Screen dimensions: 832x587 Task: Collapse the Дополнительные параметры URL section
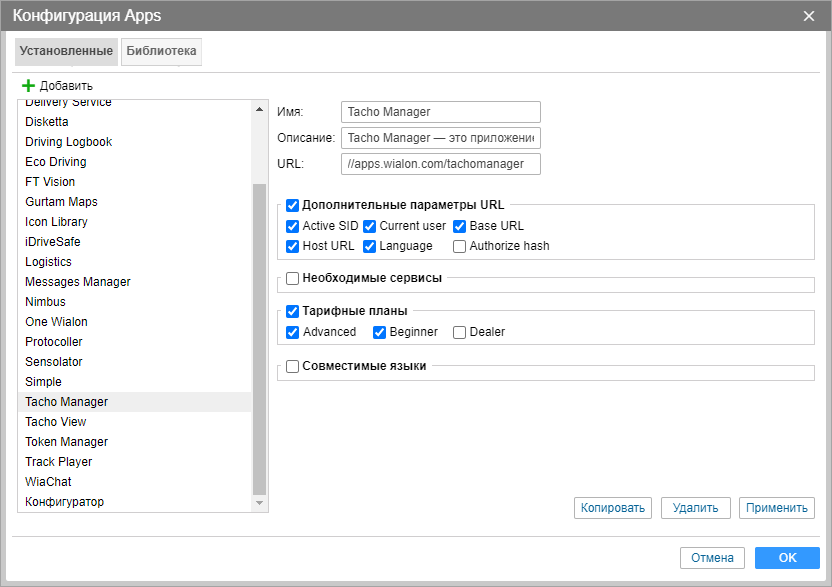pyautogui.click(x=293, y=205)
